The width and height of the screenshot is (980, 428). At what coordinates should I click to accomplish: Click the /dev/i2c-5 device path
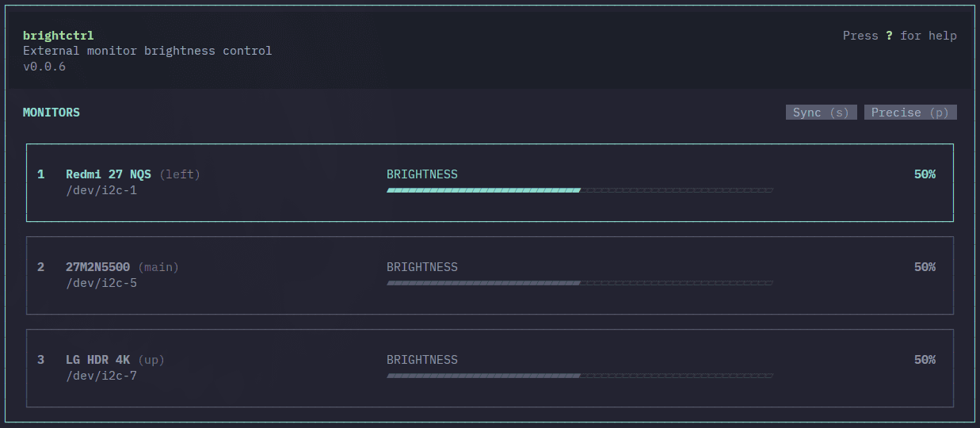pos(101,283)
